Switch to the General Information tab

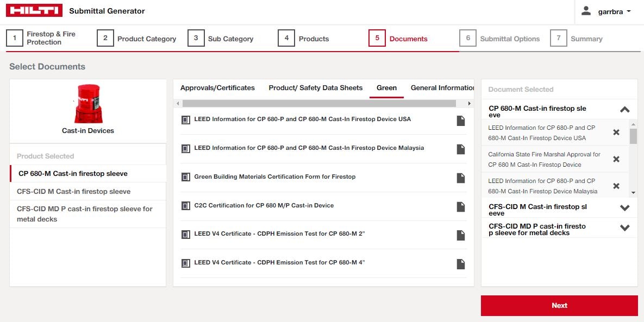442,88
